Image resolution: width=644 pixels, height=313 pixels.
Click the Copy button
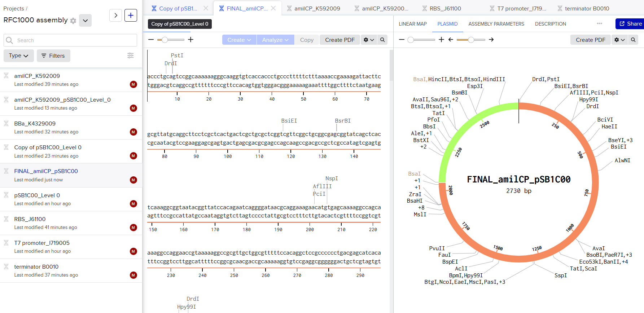[307, 40]
